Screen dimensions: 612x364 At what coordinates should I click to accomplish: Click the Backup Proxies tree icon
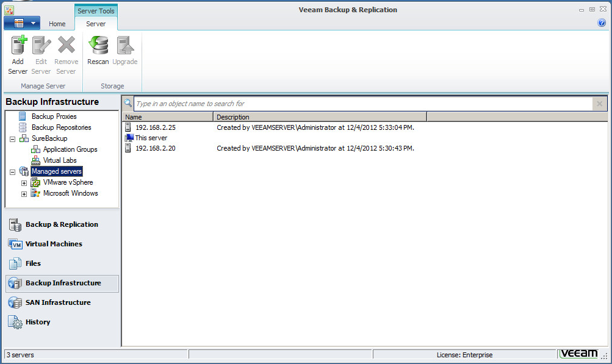(23, 116)
